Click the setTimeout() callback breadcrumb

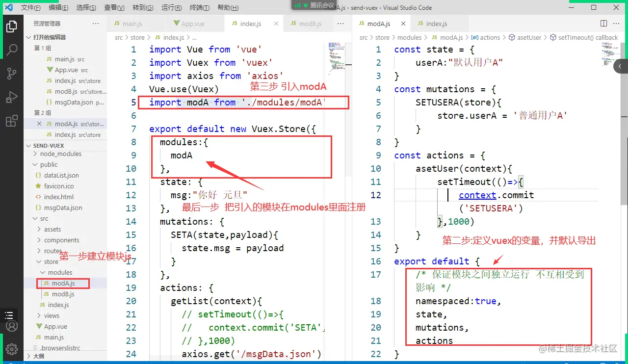coord(584,37)
